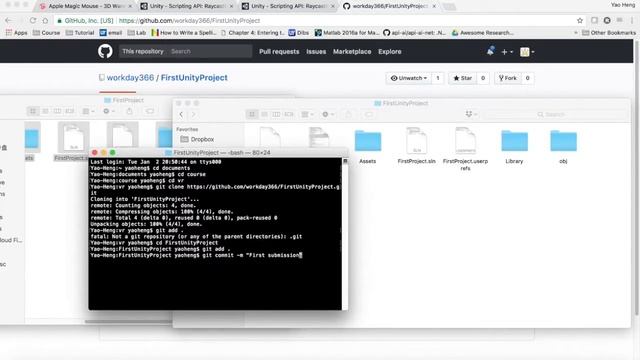Click Finder forward navigation arrow
This screenshot has width=640, height=360.
(193, 115)
